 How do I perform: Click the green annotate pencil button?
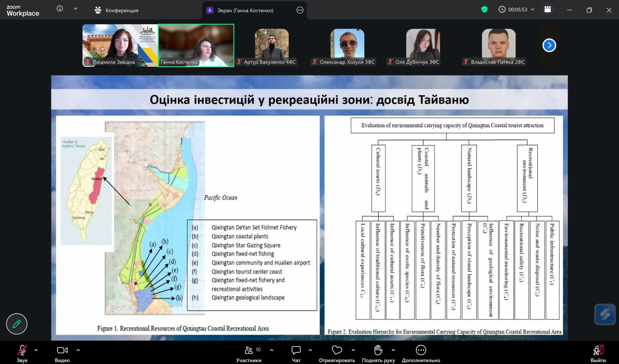pos(17,324)
